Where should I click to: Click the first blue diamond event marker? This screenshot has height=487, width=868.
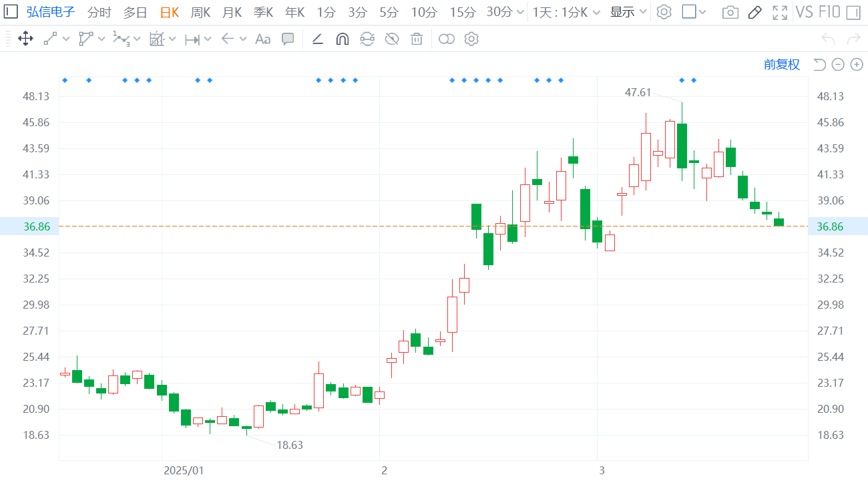[x=65, y=80]
